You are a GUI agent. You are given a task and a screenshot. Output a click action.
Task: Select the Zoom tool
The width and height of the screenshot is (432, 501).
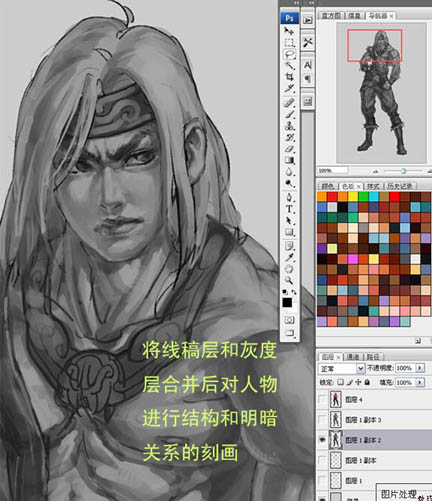pyautogui.click(x=289, y=280)
